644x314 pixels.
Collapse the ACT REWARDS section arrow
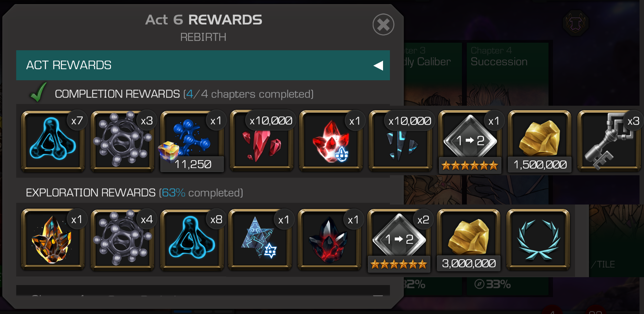pos(378,65)
